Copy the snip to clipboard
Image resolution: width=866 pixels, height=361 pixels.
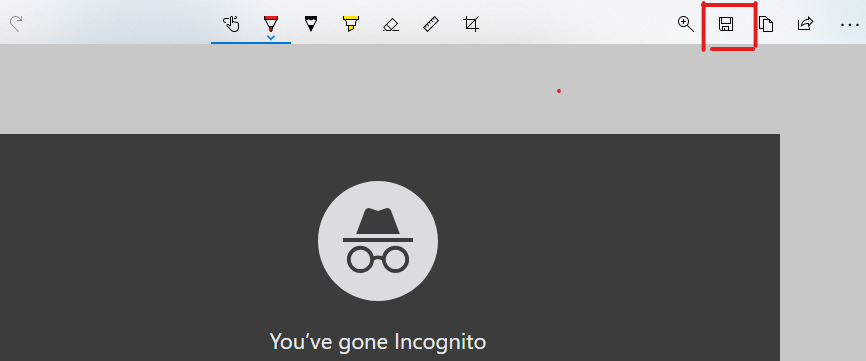(x=765, y=24)
